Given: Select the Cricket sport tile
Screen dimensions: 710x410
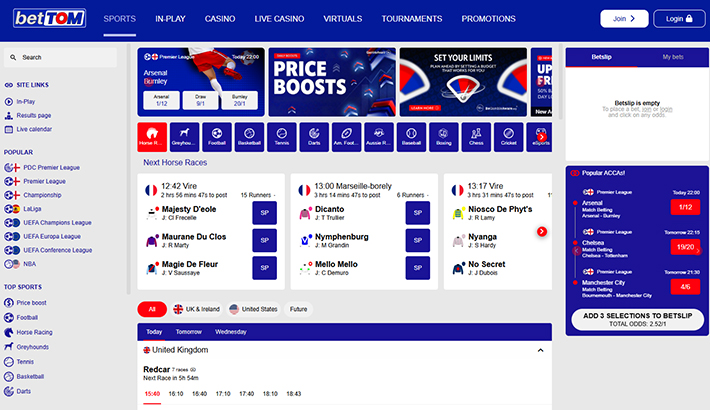Looking at the screenshot, I should click(x=509, y=137).
